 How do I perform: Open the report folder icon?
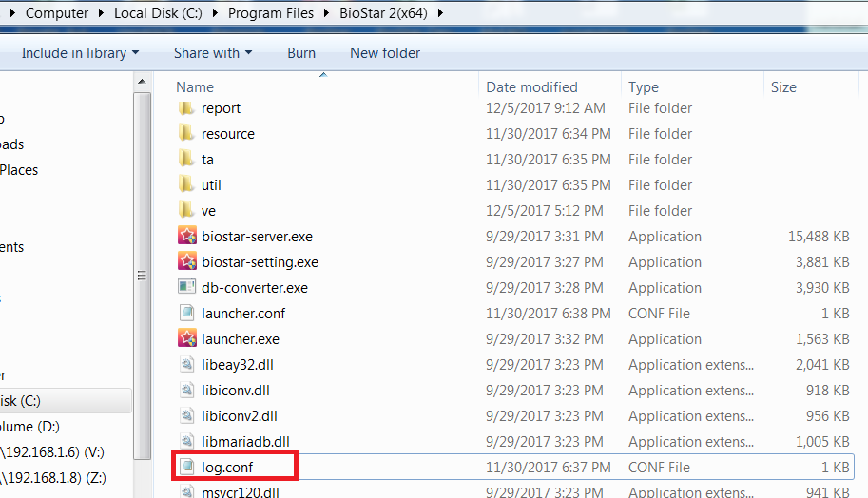pos(186,108)
